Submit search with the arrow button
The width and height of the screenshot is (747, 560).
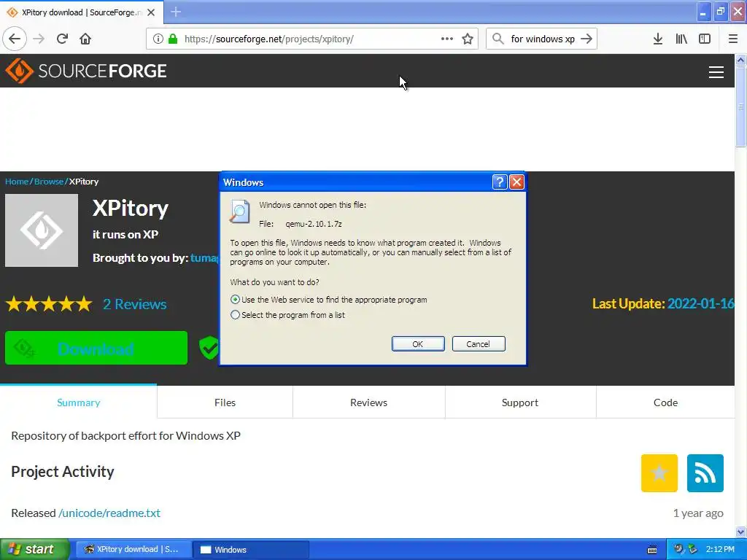(587, 39)
